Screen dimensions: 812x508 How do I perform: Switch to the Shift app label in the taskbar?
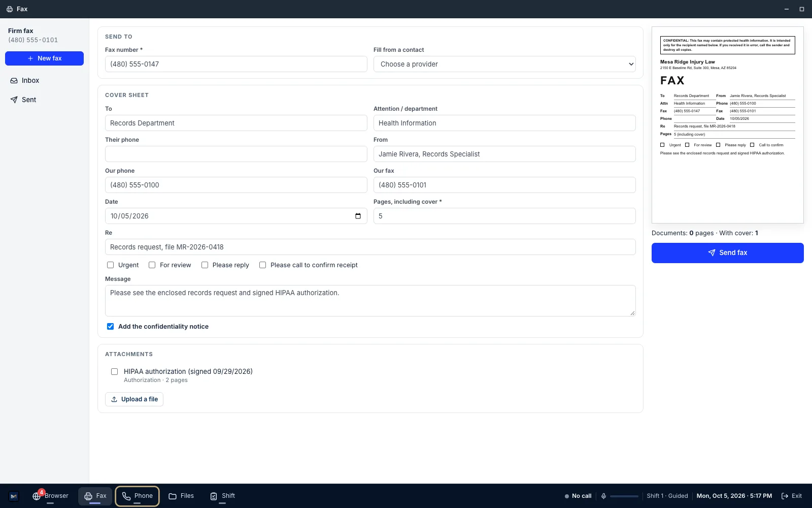point(228,496)
